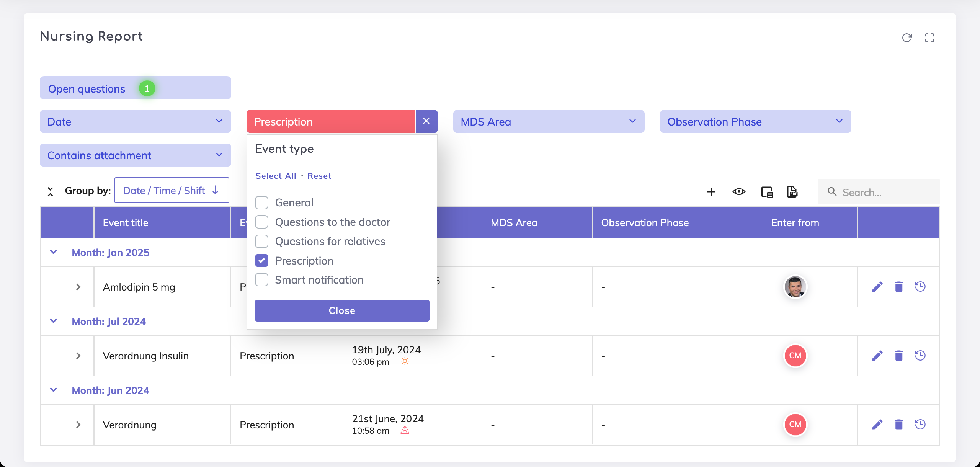Enter fullscreen mode via expand icon
The image size is (980, 467).
[x=929, y=38]
